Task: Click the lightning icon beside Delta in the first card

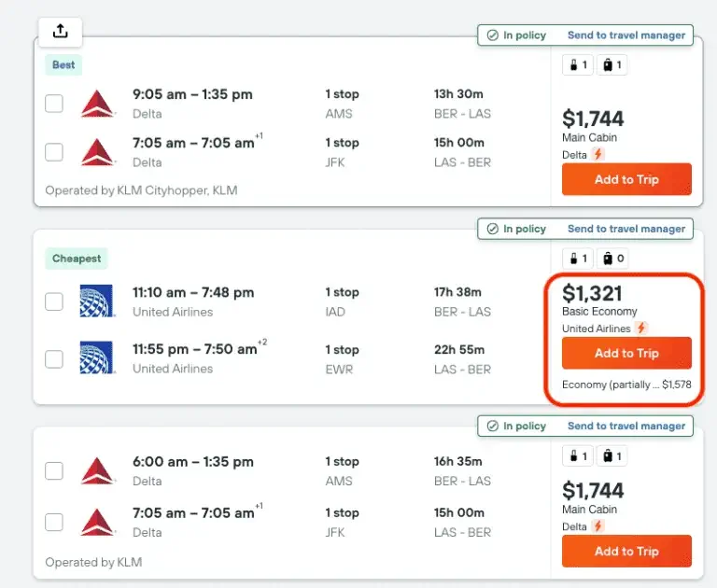Action: pyautogui.click(x=597, y=155)
